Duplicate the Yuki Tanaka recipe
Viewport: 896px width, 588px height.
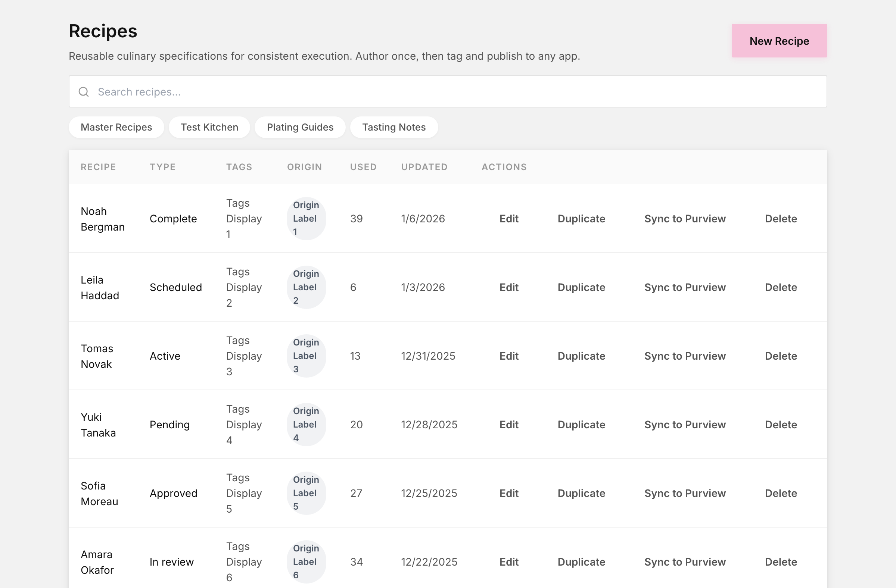pyautogui.click(x=581, y=425)
